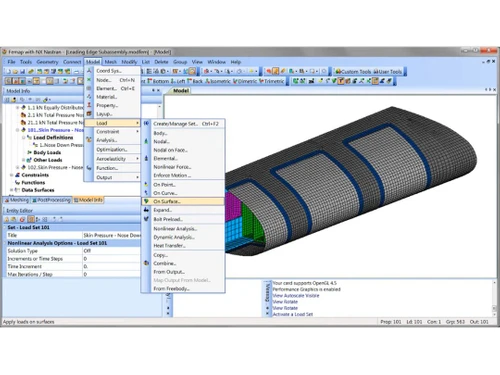Open Aeroelasticity submenu in Model menu
Image resolution: width=500 pixels, height=375 pixels.
(x=112, y=159)
